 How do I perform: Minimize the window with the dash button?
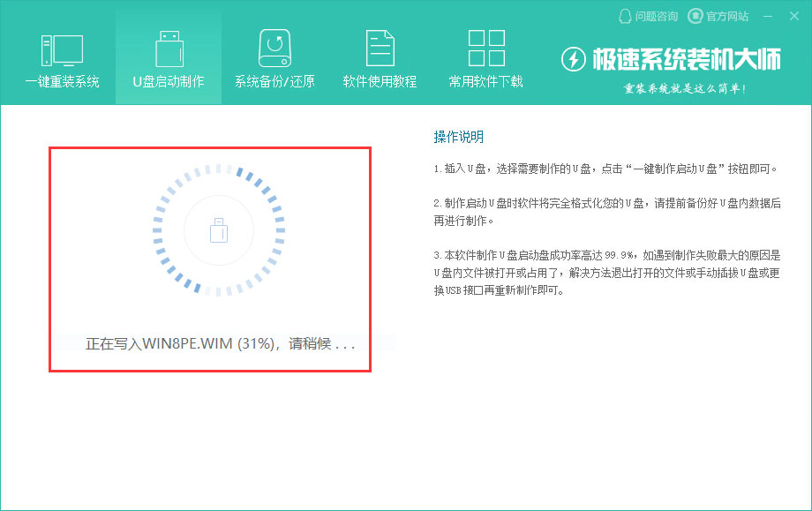[x=768, y=16]
